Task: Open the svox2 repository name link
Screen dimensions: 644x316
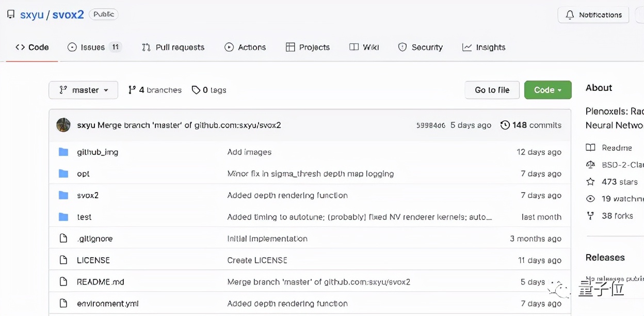Action: [68, 14]
